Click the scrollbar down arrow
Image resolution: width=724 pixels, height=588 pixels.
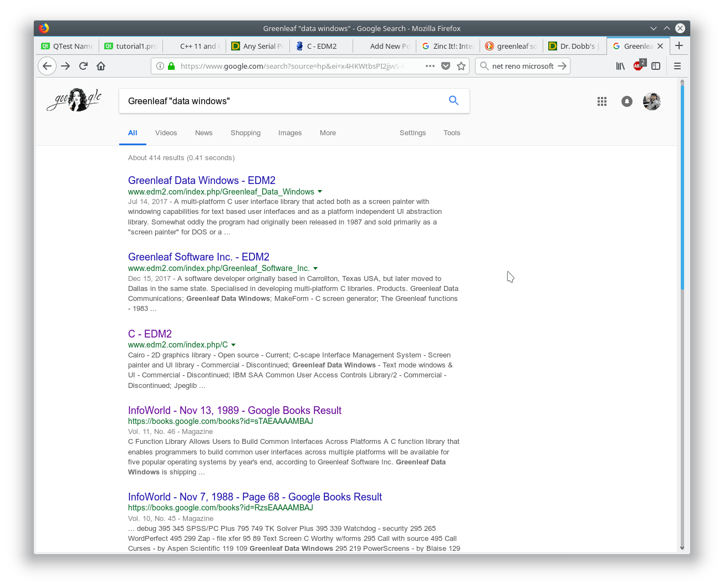682,548
